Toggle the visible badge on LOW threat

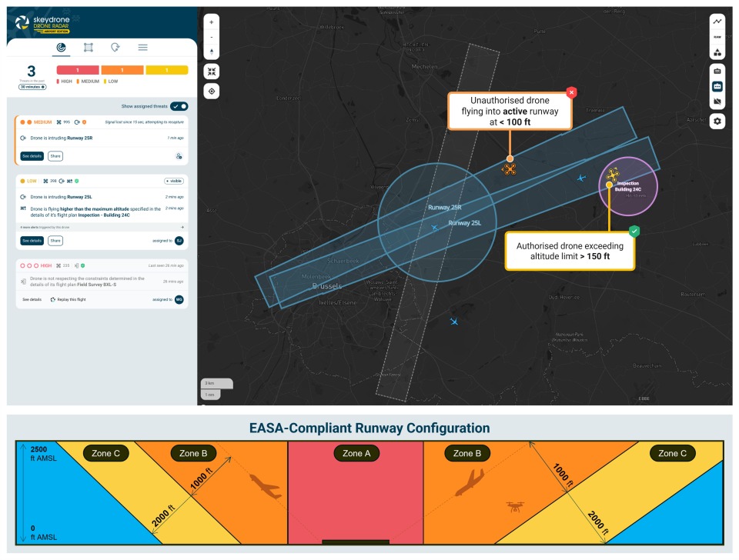click(174, 181)
